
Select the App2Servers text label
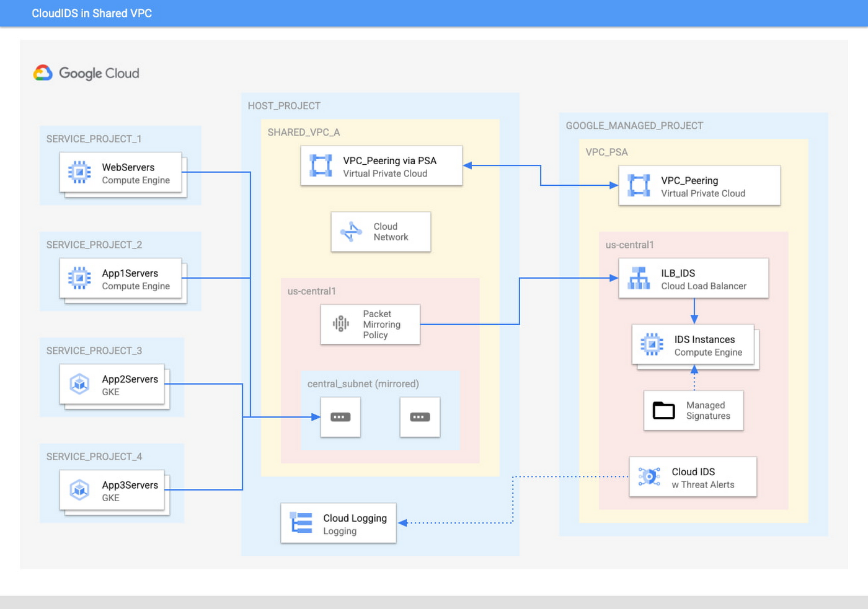pyautogui.click(x=130, y=379)
